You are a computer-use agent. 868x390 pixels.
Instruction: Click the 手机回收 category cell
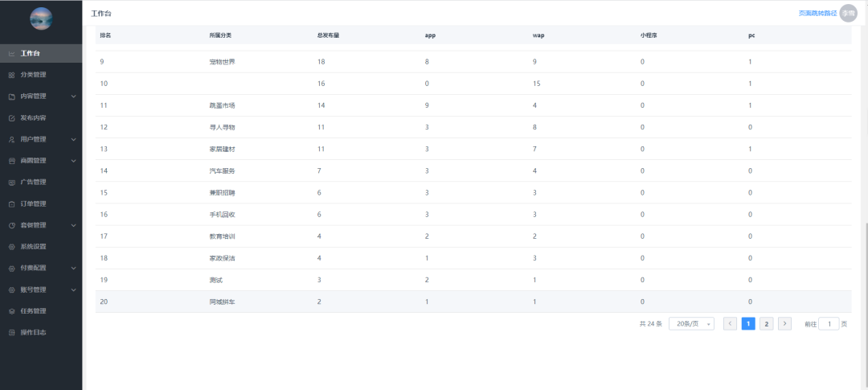tap(222, 215)
